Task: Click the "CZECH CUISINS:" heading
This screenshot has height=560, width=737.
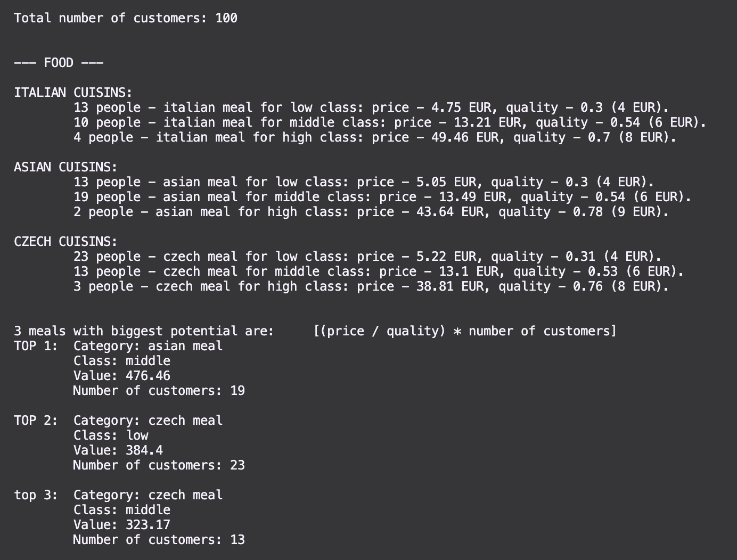Action: pyautogui.click(x=65, y=242)
